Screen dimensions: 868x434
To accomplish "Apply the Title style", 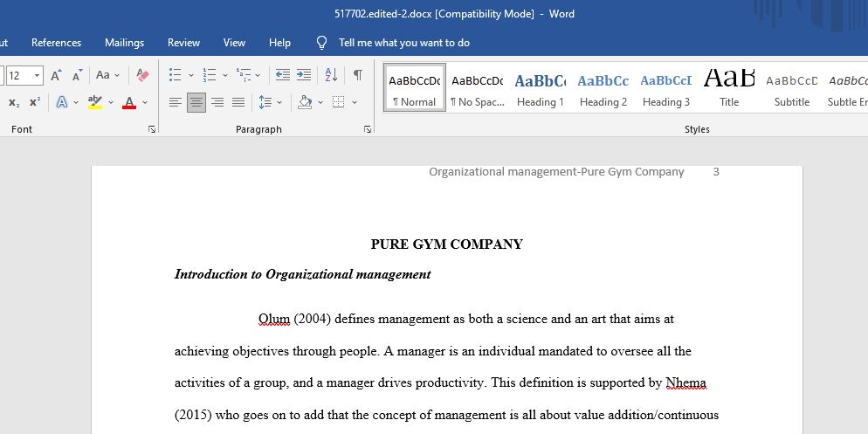I will (x=729, y=87).
